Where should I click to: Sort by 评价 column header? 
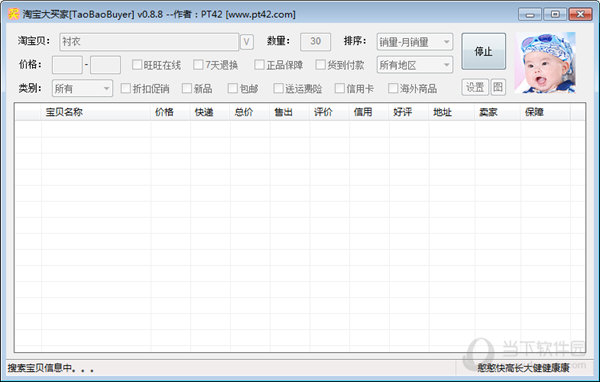[x=330, y=112]
